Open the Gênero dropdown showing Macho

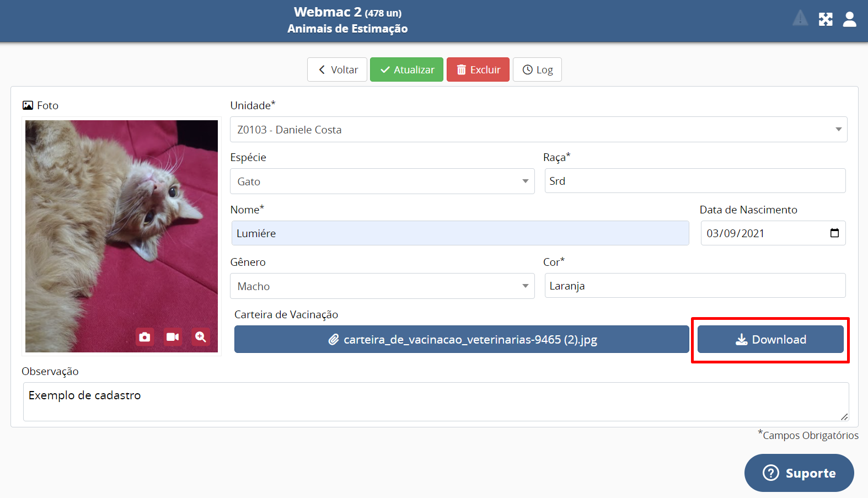pyautogui.click(x=382, y=286)
